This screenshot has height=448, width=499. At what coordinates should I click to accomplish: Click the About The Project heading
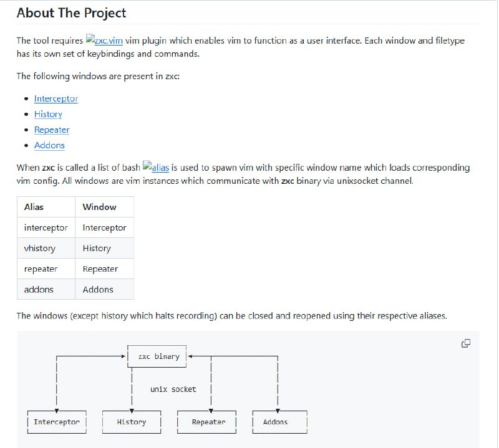pyautogui.click(x=71, y=12)
